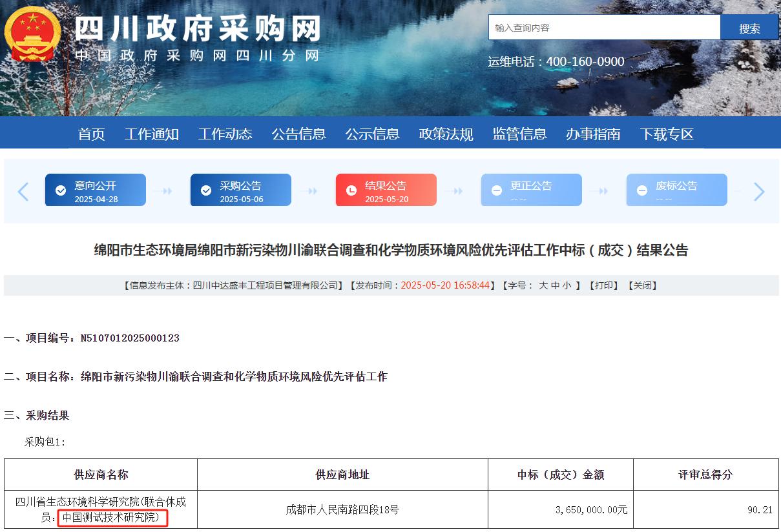Click the clock icon on 结果公告
The height and width of the screenshot is (532, 781).
click(x=351, y=190)
